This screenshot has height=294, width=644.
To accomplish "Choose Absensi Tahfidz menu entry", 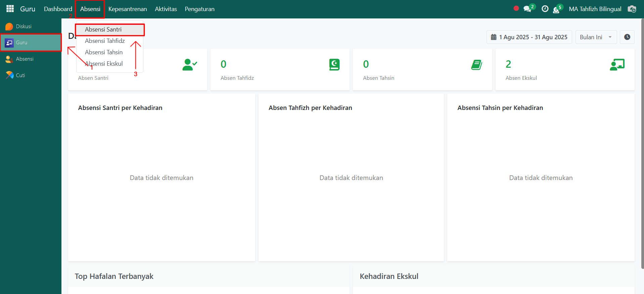I will 105,41.
